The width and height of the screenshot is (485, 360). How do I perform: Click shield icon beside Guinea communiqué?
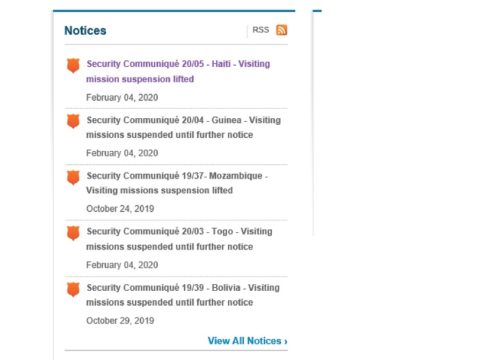73,121
